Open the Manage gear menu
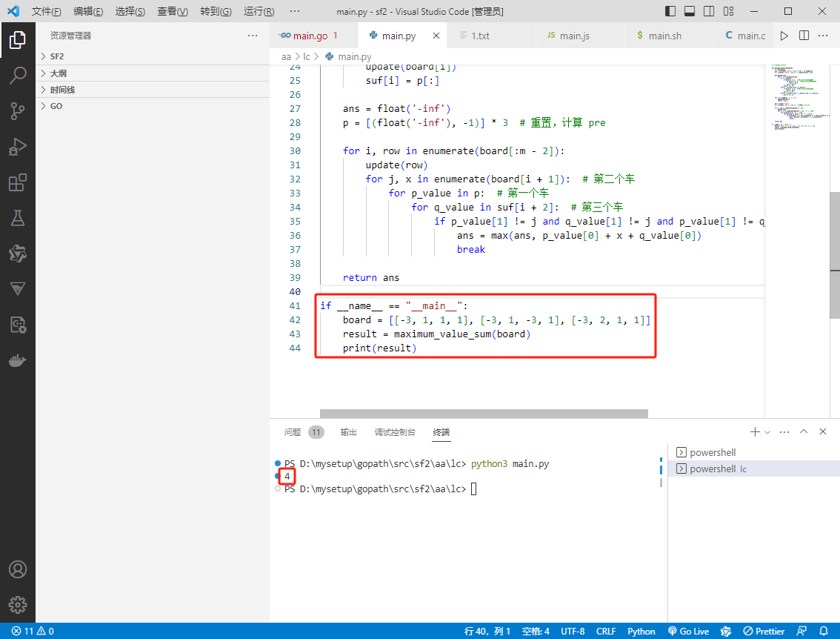 tap(18, 605)
